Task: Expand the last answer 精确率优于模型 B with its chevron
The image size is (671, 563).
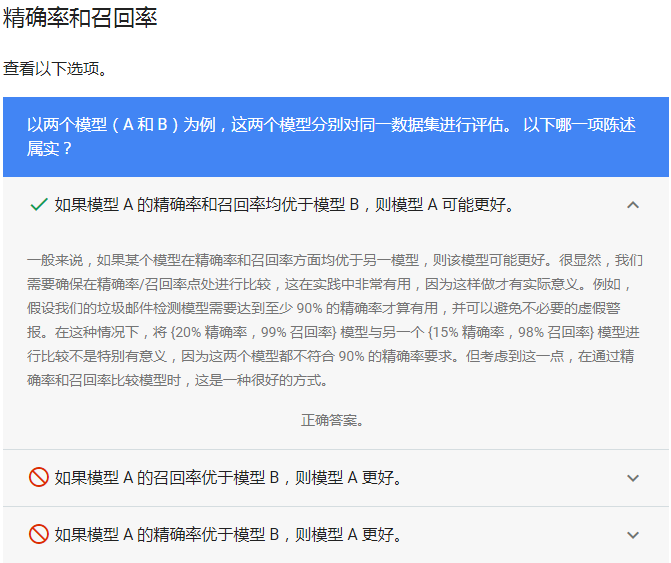Action: coord(632,535)
